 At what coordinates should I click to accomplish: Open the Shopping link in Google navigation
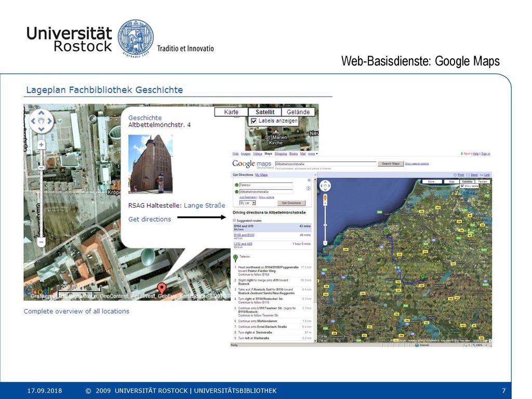(x=281, y=154)
